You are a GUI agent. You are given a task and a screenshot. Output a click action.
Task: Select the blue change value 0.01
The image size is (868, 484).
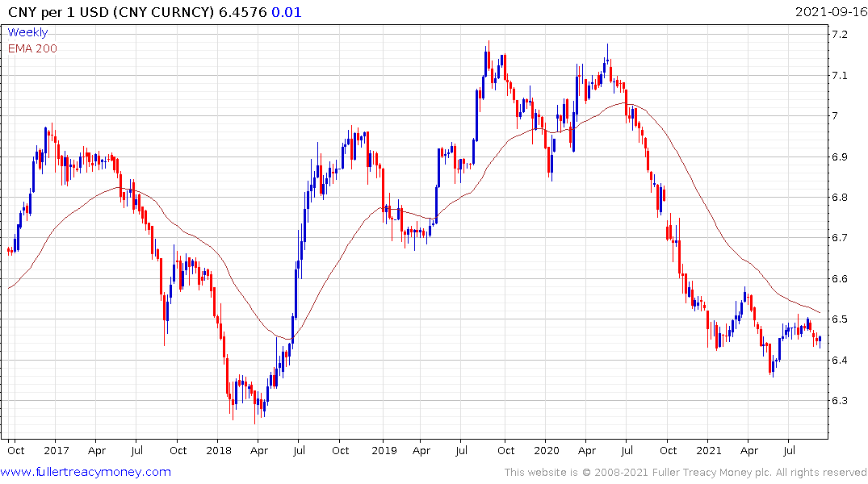(286, 12)
